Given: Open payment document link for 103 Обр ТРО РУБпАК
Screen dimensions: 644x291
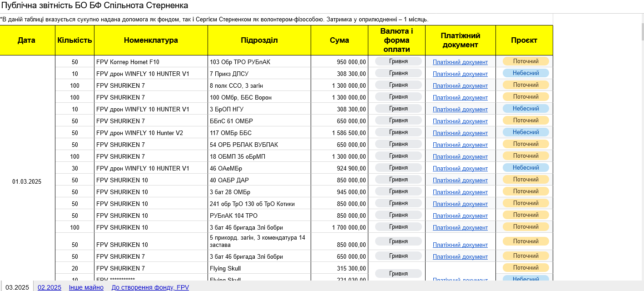Looking at the screenshot, I should click(460, 62).
